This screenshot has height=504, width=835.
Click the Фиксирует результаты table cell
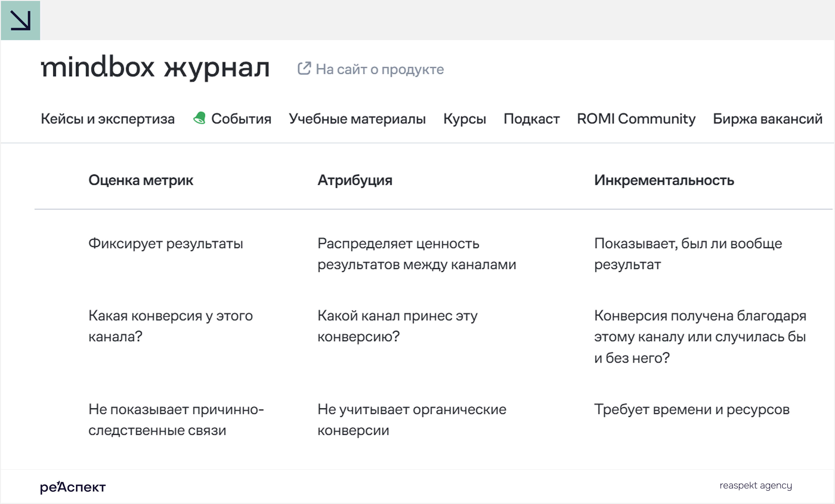point(166,244)
